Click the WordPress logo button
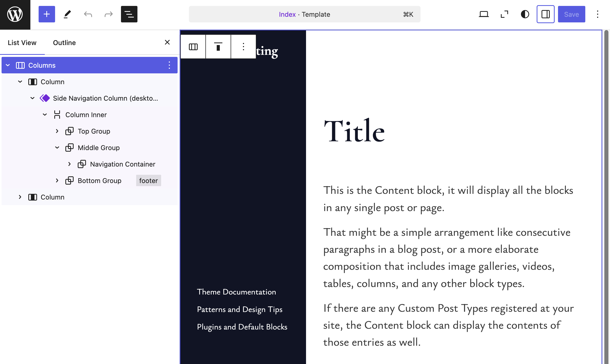610x364 pixels. tap(15, 14)
